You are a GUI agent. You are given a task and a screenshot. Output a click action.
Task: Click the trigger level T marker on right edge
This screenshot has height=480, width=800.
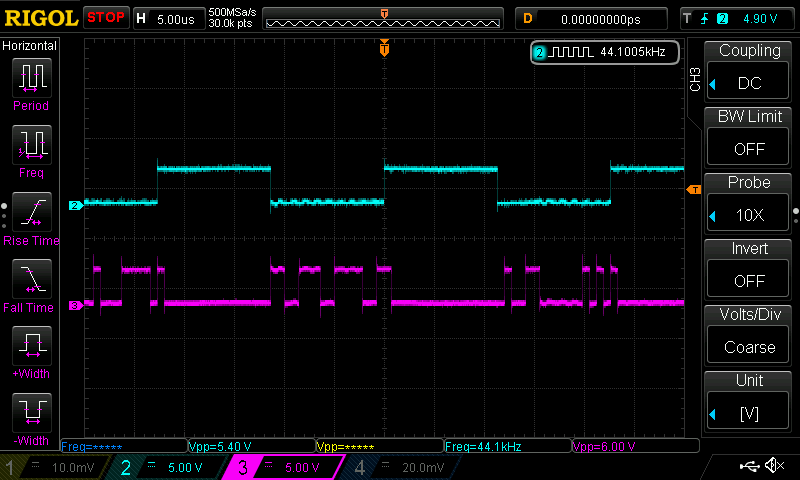694,190
